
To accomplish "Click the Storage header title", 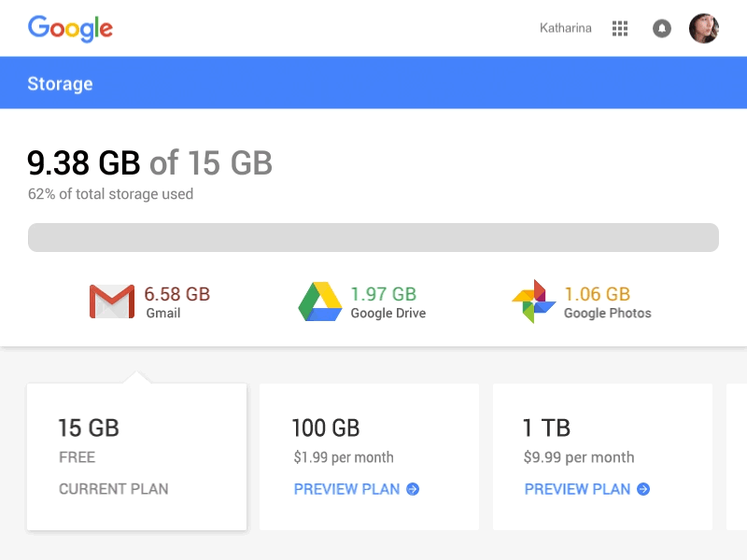I will pos(60,83).
